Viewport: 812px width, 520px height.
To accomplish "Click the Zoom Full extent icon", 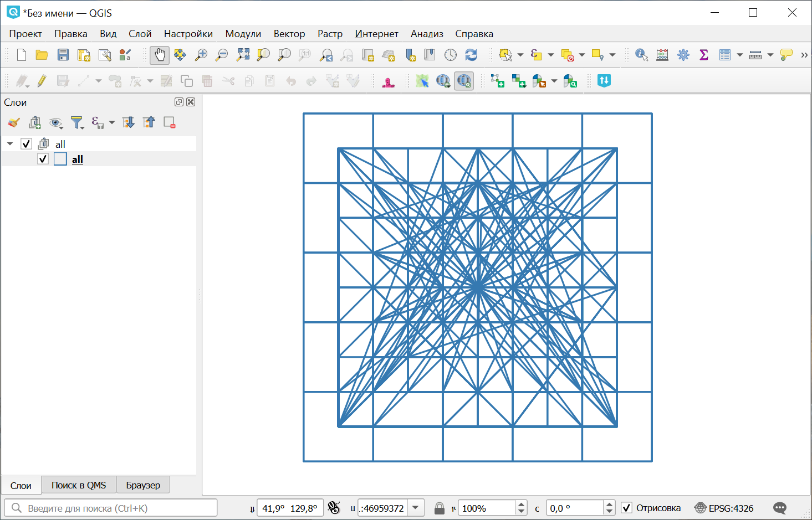I will [x=243, y=55].
